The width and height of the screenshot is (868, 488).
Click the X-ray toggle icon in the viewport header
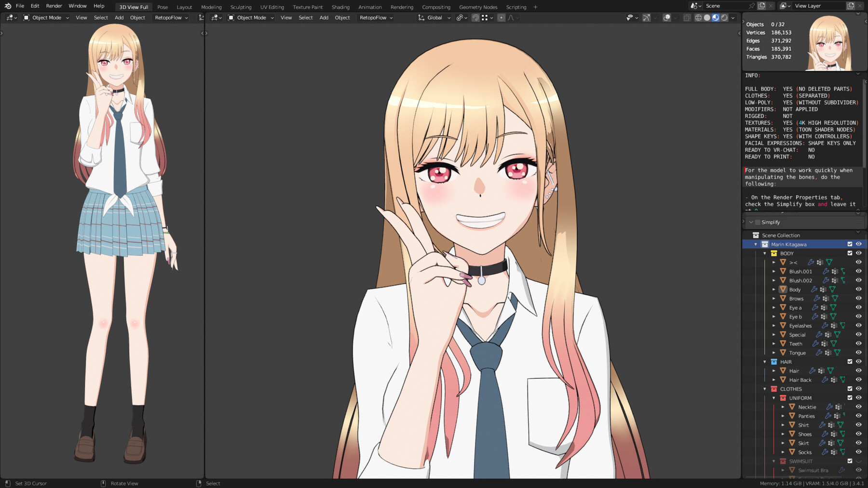[x=687, y=18]
